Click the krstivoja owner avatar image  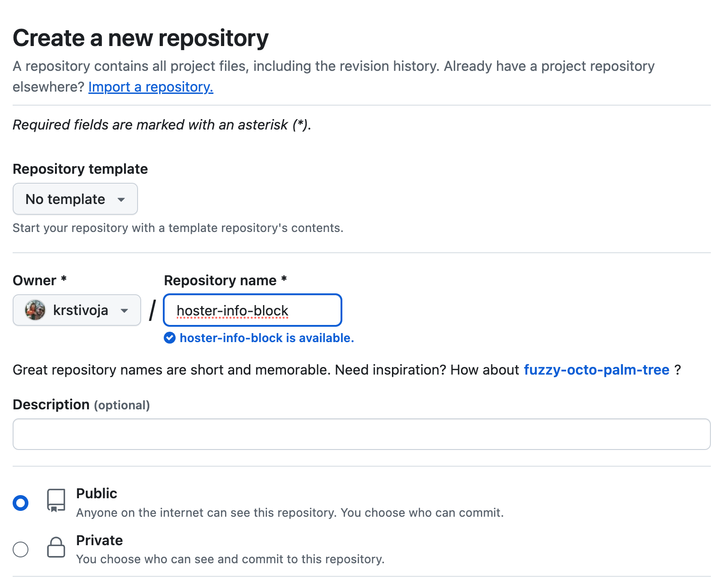(35, 310)
